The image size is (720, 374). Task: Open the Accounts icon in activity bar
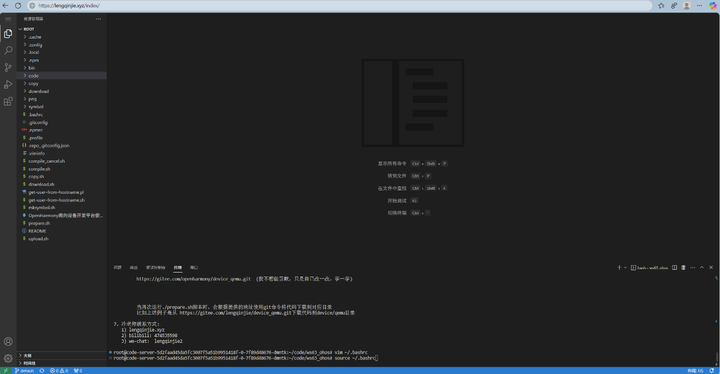tap(8, 341)
